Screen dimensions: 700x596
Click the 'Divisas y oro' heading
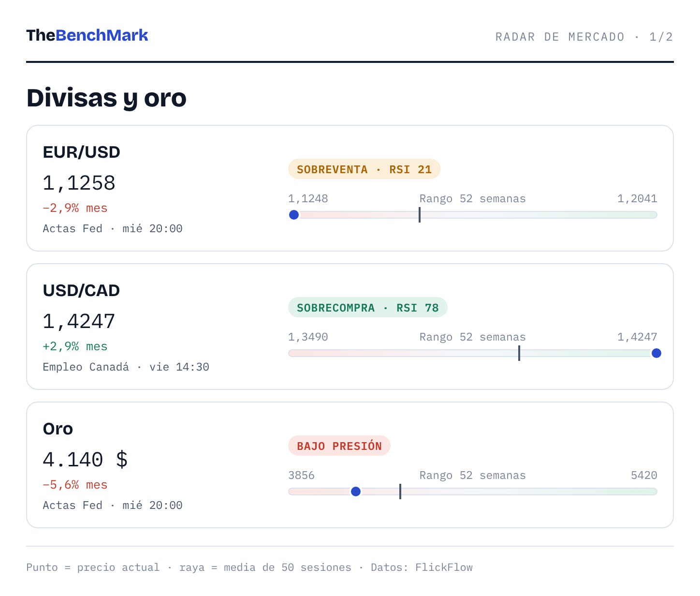pyautogui.click(x=106, y=98)
